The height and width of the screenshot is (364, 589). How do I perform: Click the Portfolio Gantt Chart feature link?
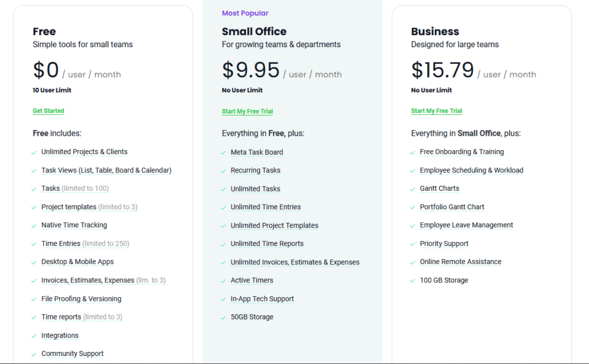(452, 207)
